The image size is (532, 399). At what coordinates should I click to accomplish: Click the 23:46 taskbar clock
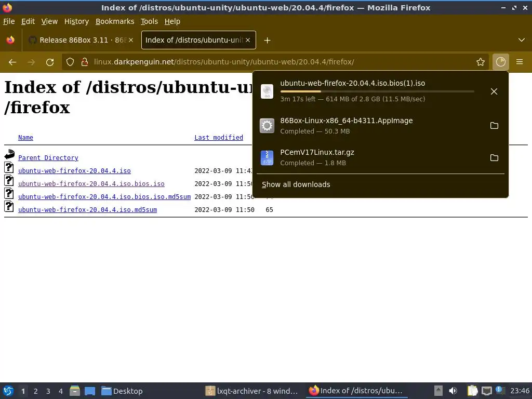click(520, 391)
